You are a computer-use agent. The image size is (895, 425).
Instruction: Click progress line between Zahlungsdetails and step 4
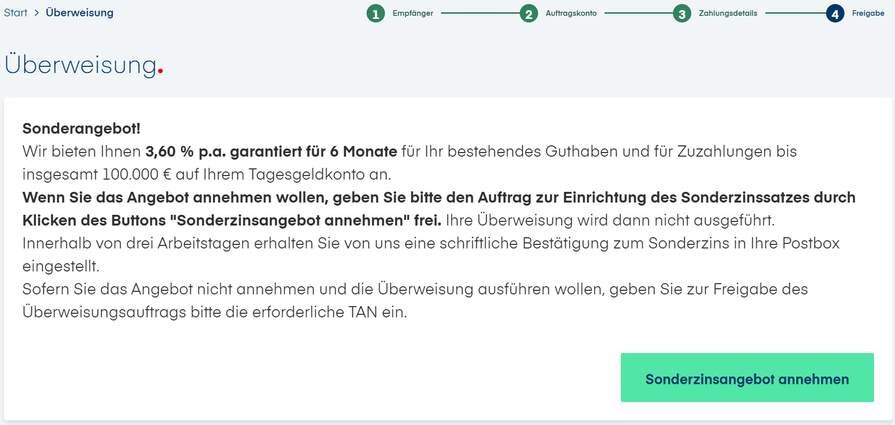(x=793, y=14)
